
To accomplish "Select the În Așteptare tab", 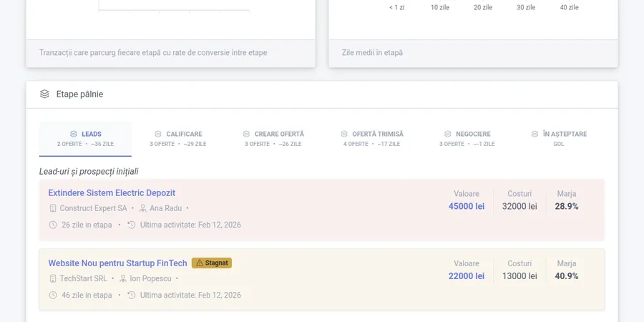I will tap(559, 139).
